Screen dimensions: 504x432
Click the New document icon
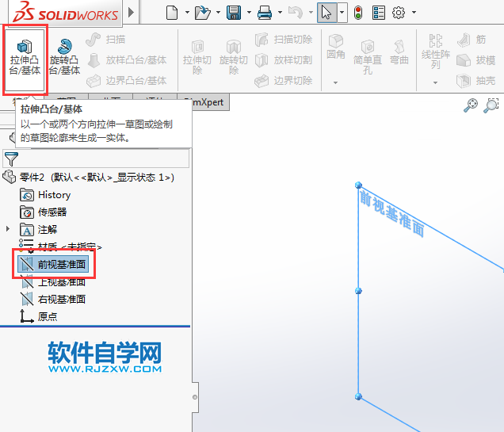point(172,12)
